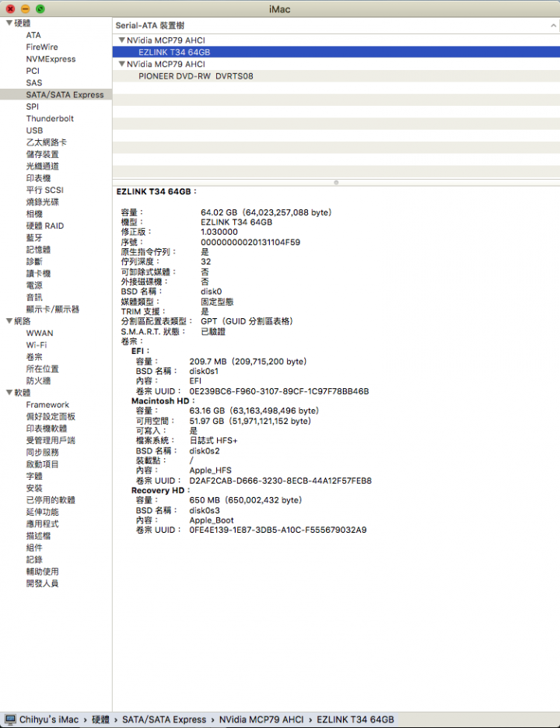Open NVMExpress hardware category
Screen dimensions: 560x728
click(x=51, y=59)
